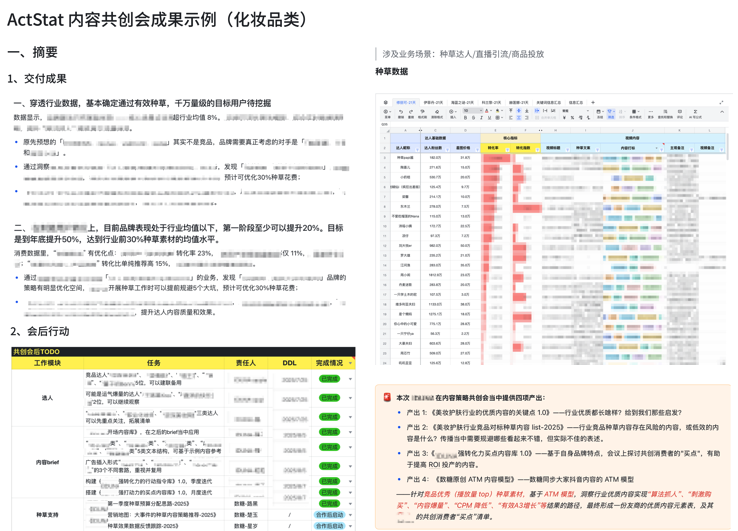Click the 视频内容 merged header cell
This screenshot has height=531, width=738.
click(633, 138)
